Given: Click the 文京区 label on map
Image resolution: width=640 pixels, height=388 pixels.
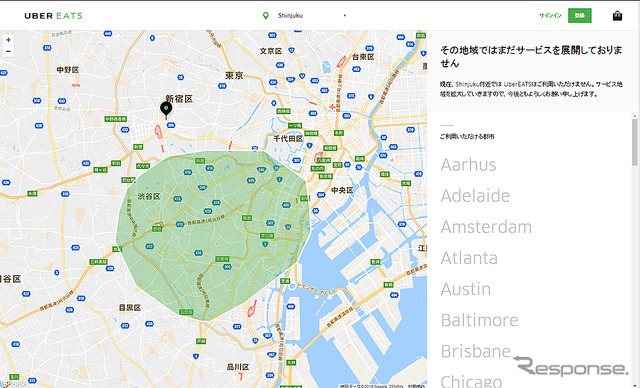Looking at the screenshot, I should [271, 51].
